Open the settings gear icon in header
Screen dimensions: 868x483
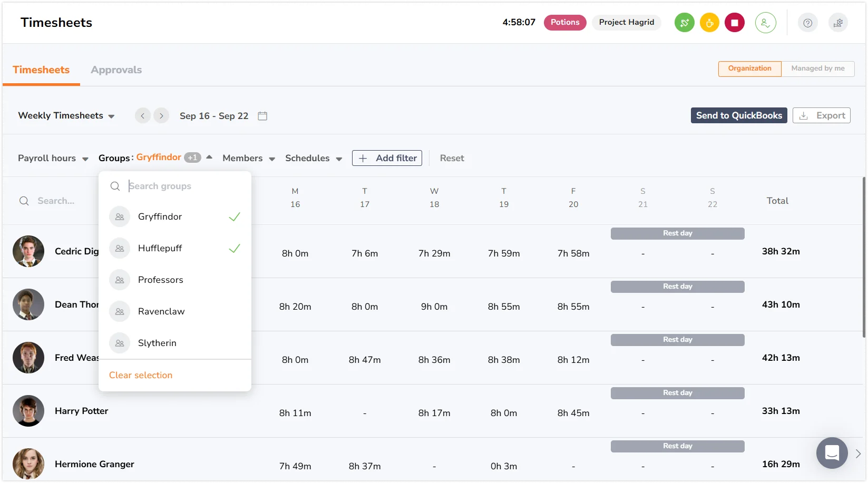(x=838, y=23)
